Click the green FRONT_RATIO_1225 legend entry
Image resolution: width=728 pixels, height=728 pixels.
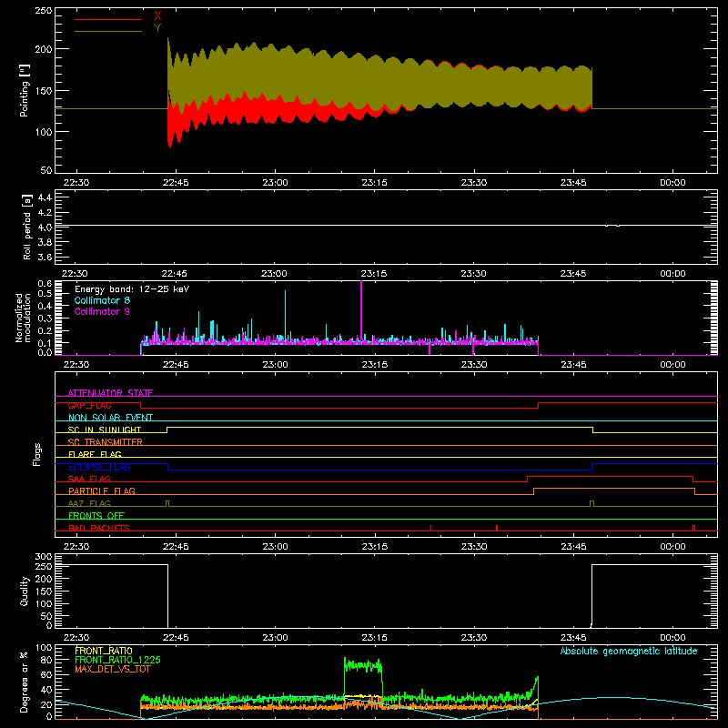[118, 660]
